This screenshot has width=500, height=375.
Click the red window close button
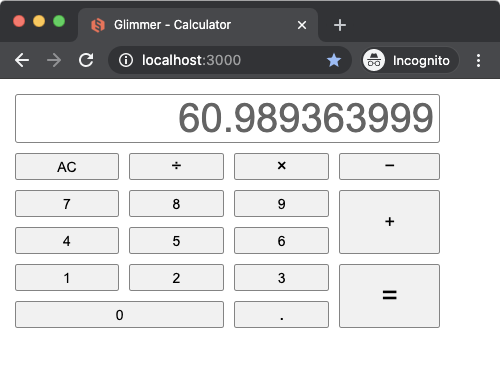point(19,21)
